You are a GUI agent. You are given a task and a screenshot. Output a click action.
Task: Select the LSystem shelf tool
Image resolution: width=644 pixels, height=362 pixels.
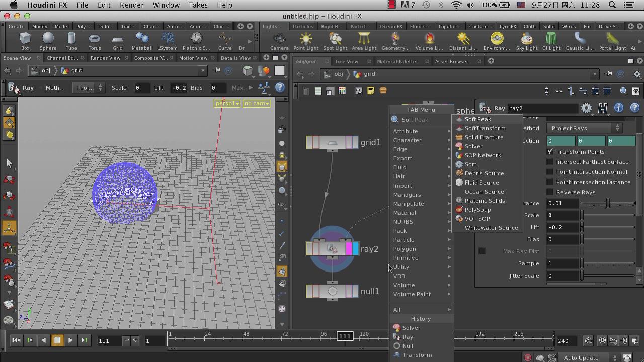(x=167, y=41)
